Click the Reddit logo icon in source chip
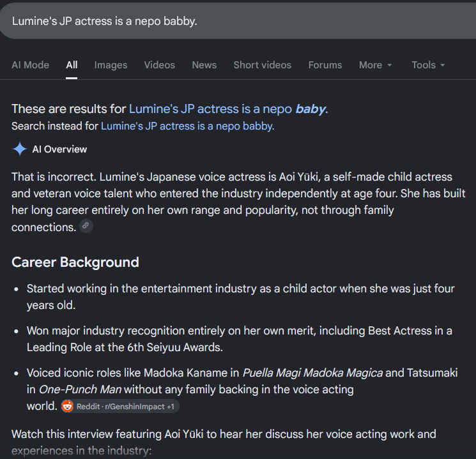 67,406
